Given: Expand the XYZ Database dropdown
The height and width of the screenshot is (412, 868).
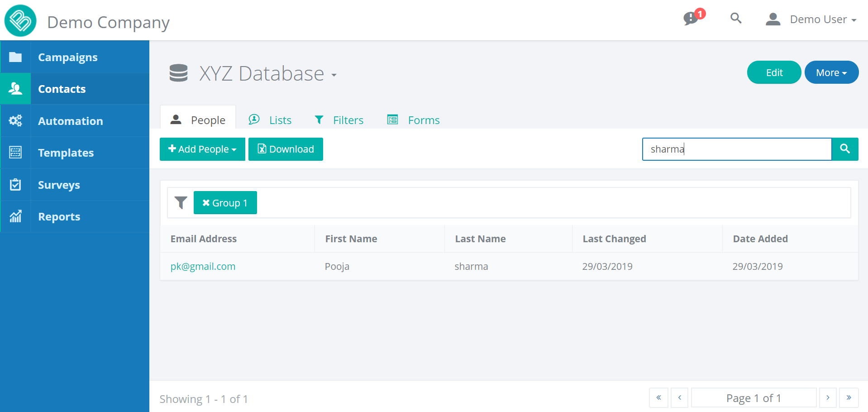Looking at the screenshot, I should [x=334, y=75].
